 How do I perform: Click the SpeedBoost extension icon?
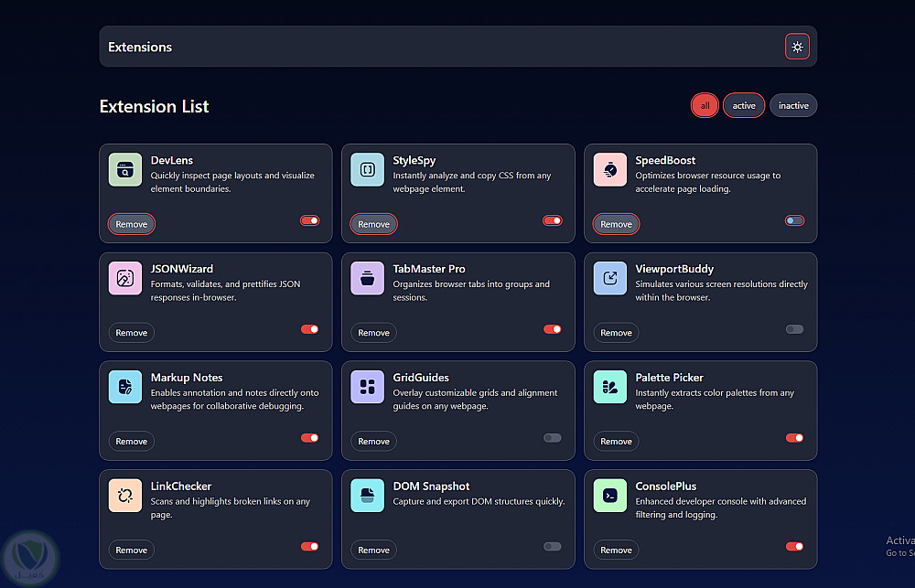[x=609, y=170]
